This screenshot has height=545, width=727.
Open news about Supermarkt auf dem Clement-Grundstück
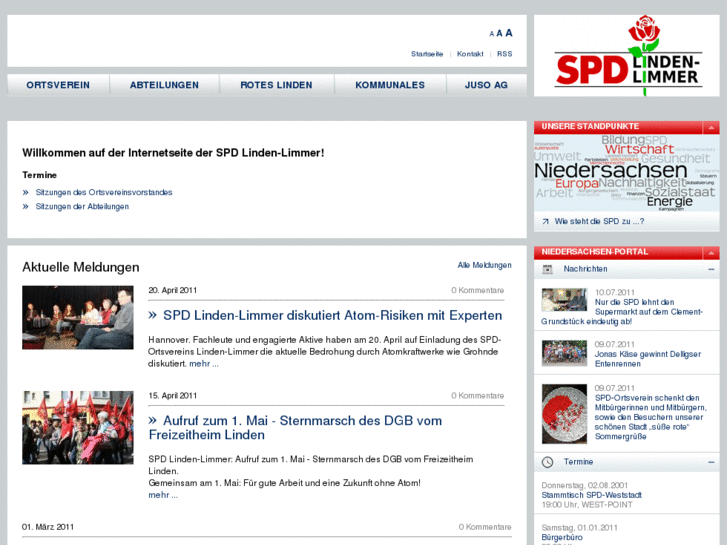pyautogui.click(x=622, y=312)
